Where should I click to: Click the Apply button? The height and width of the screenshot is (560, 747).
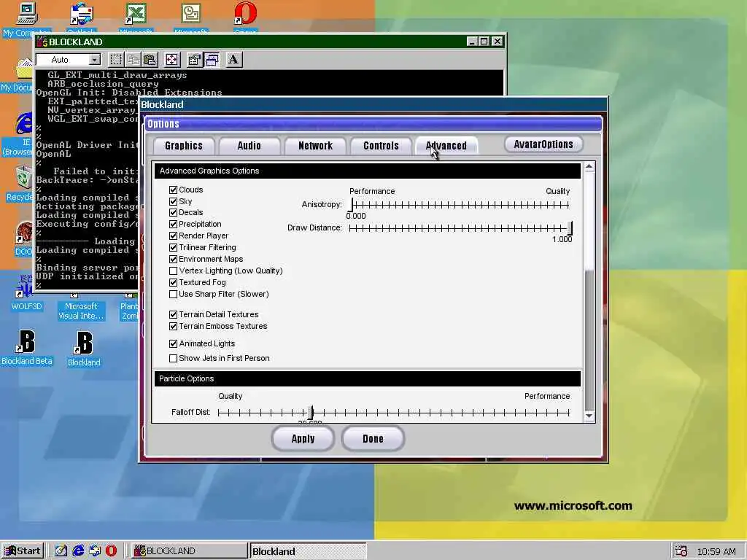(x=303, y=438)
